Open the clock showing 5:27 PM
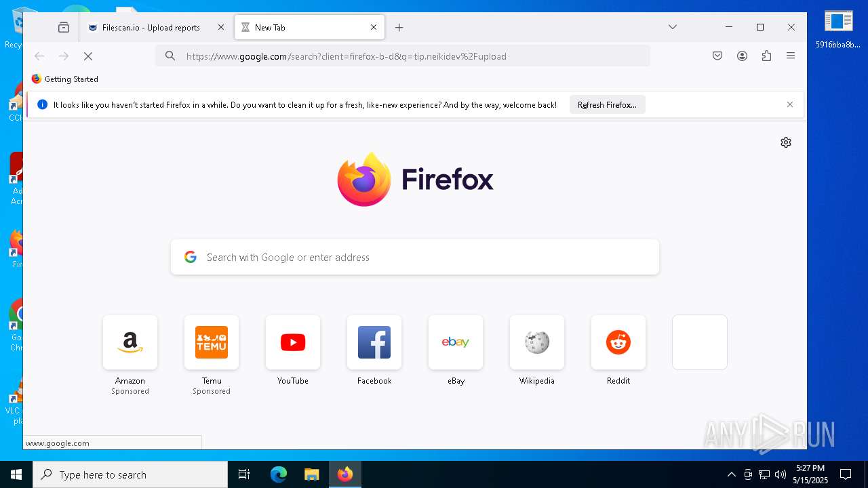Image resolution: width=868 pixels, height=488 pixels. click(810, 474)
